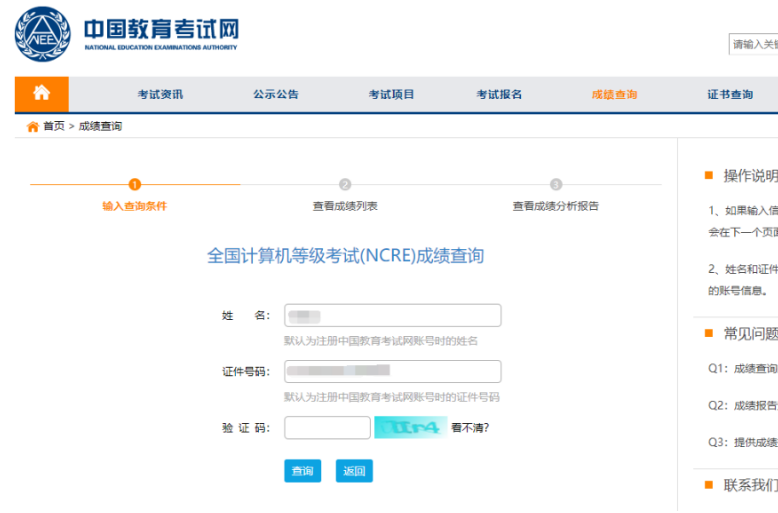Viewport: 778px width, 513px height.
Task: Click step 3 circle 查看成绩分析报告
Action: [556, 185]
